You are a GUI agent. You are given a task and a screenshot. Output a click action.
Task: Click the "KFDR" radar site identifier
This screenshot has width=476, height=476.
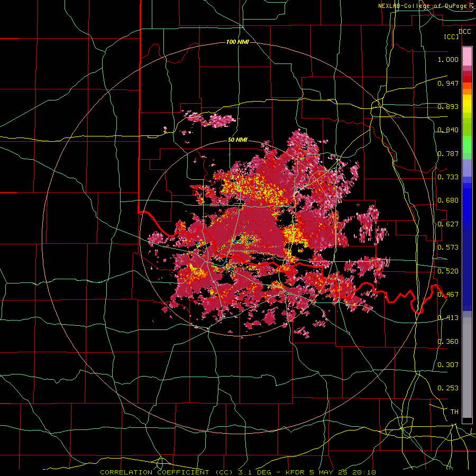coord(296,472)
